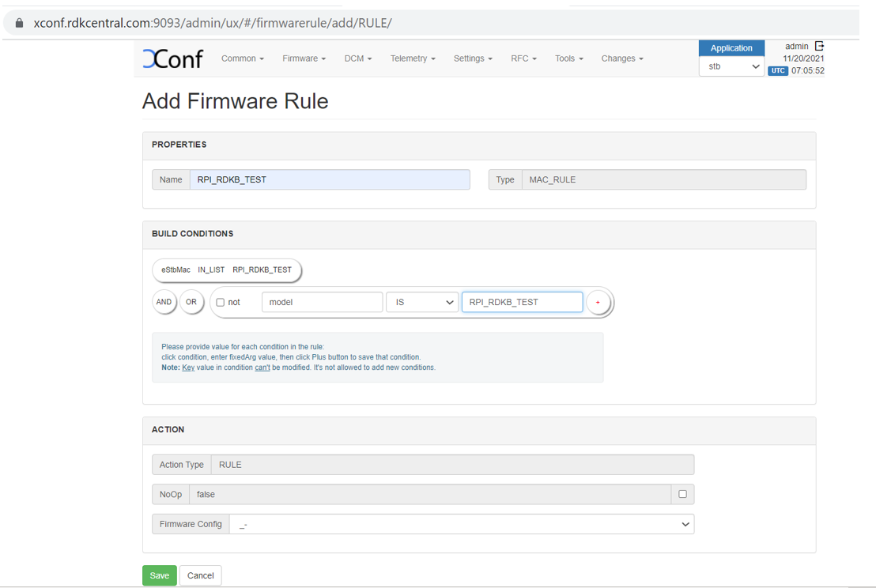Click the green Save button
Image resolution: width=876 pixels, height=588 pixels.
[159, 575]
